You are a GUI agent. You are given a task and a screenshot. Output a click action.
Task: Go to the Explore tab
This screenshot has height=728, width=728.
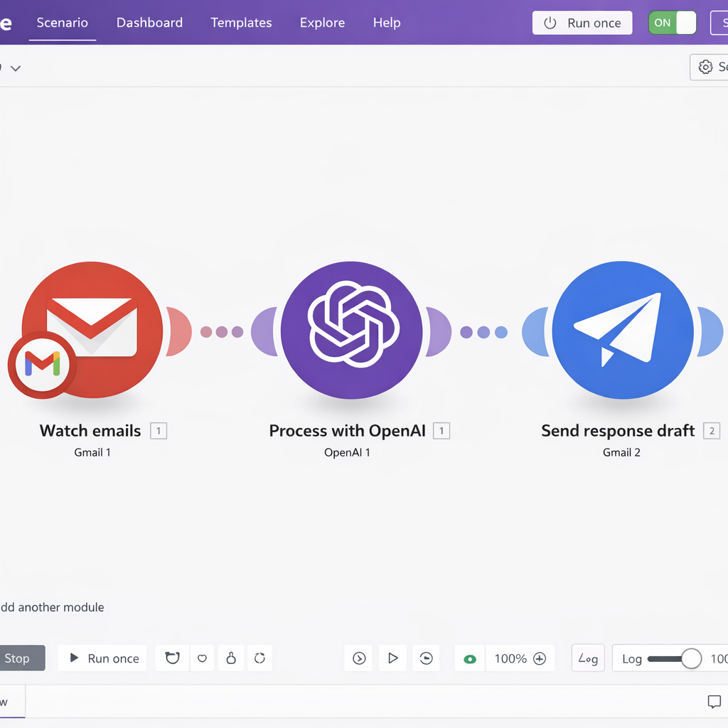322,23
